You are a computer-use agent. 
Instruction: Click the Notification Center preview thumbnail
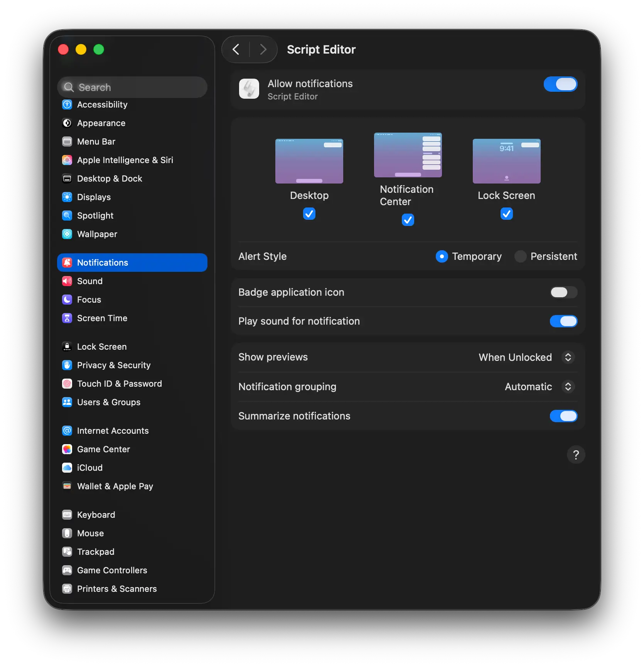tap(408, 155)
